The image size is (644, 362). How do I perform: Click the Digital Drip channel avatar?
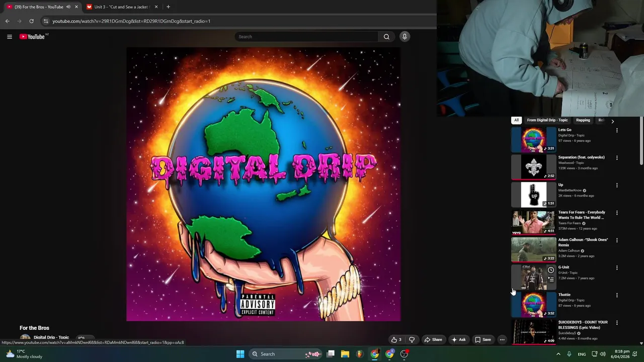pos(25,339)
